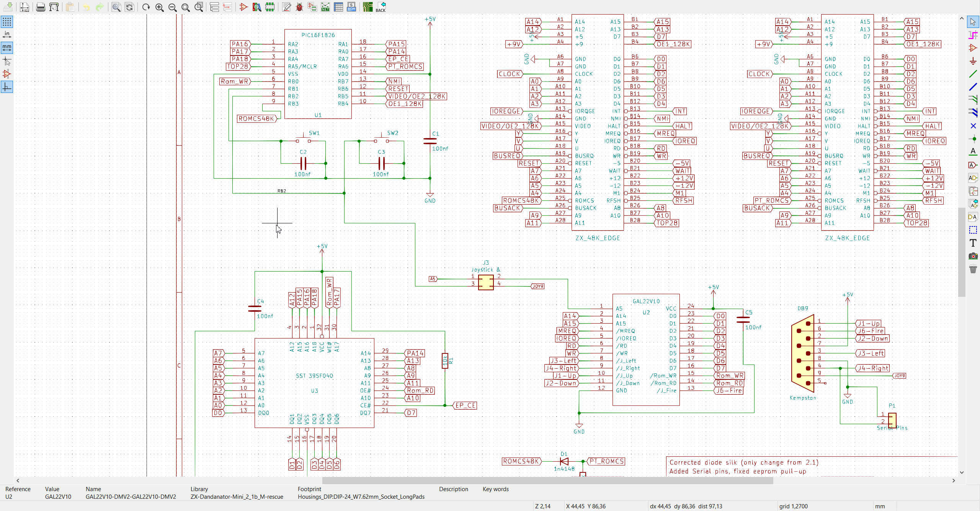This screenshot has width=980, height=511.
Task: Open find in schematic tool
Action: tap(116, 7)
